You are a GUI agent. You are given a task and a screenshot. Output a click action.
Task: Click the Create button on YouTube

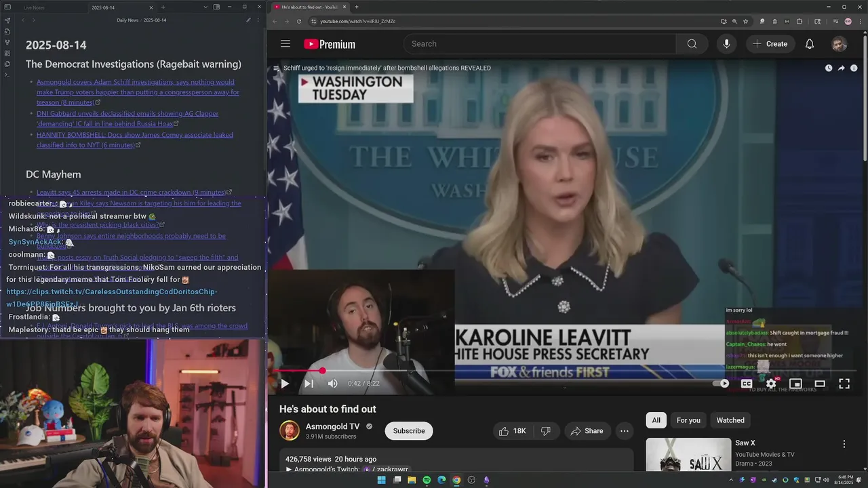(x=770, y=44)
